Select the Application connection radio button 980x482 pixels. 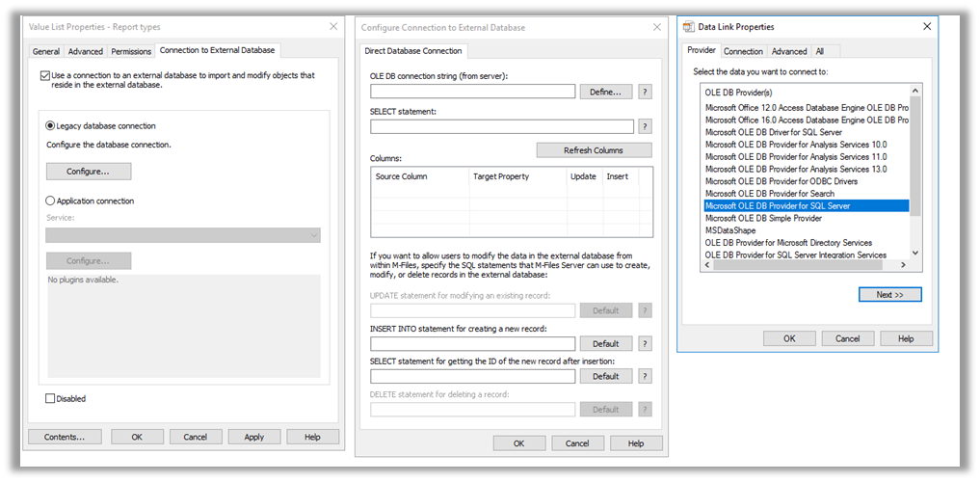tap(51, 201)
